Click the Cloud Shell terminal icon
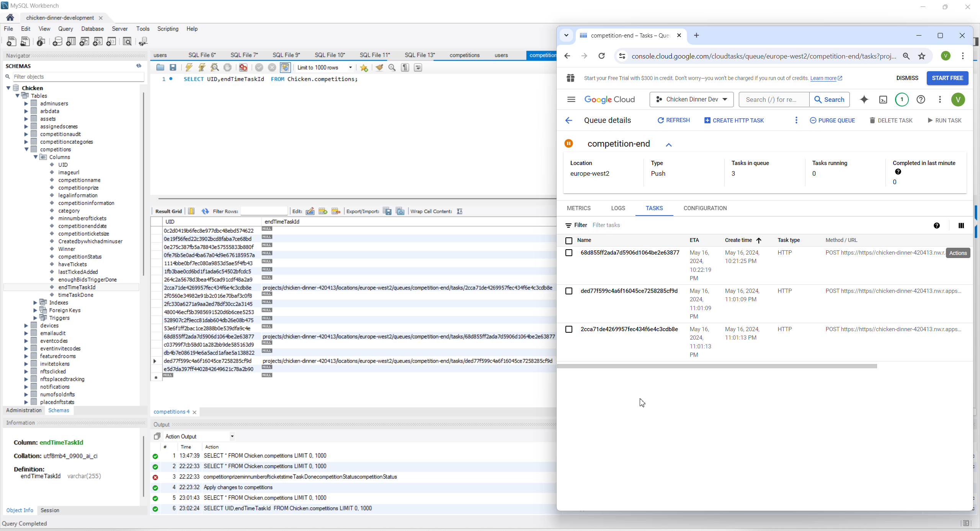This screenshot has width=980, height=531. 883,100
